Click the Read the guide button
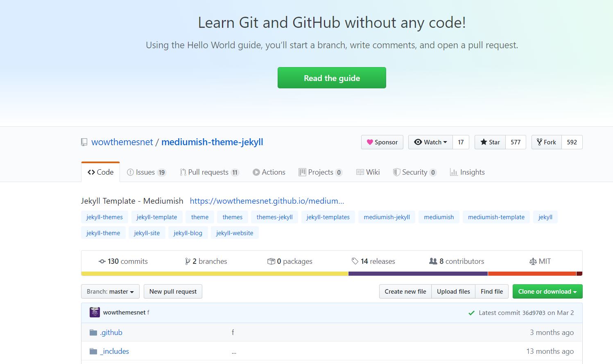Screen dimensions: 613x364 [332, 78]
